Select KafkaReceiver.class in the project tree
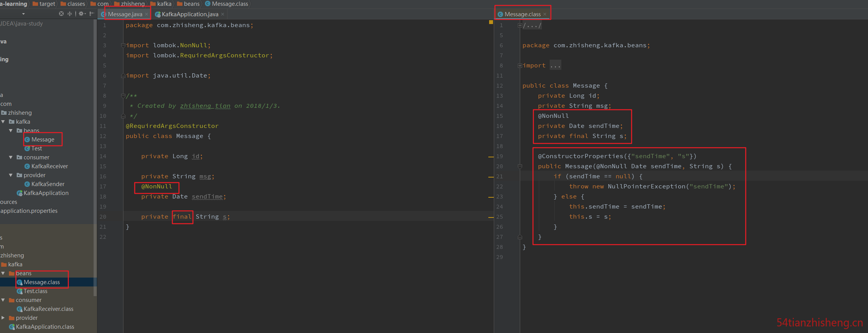The width and height of the screenshot is (868, 333). 48,309
